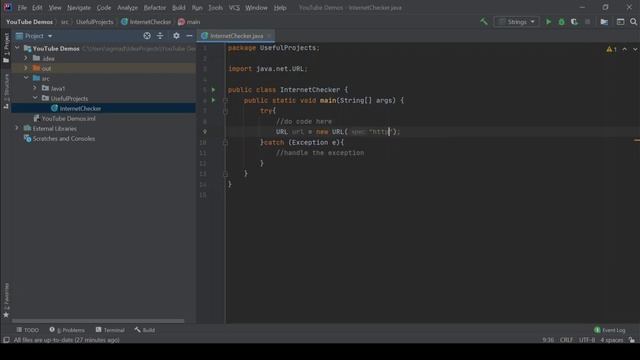Screen dimensions: 640x360
Task: Click UTF-8 encoding in status bar
Action: 587,340
